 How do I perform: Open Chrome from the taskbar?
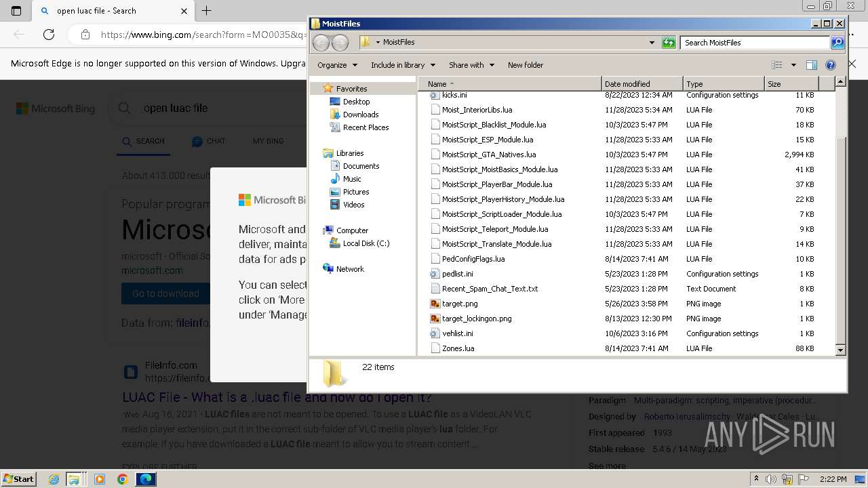122,479
